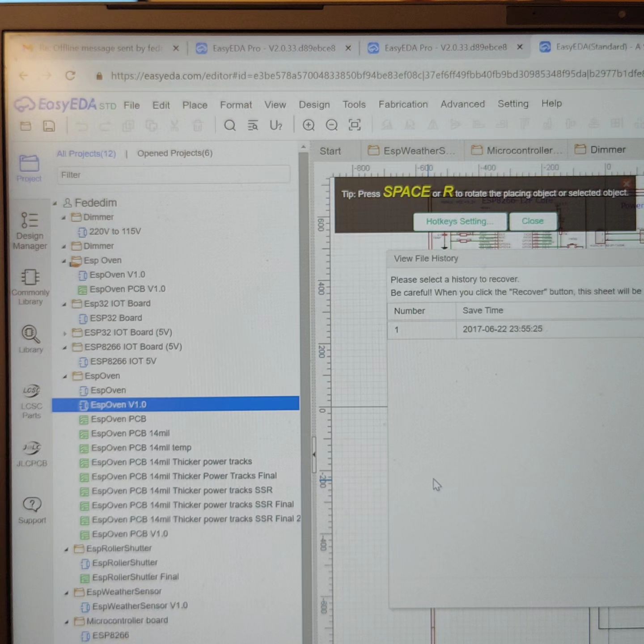Open the Design menu
Image resolution: width=644 pixels, height=644 pixels.
314,105
